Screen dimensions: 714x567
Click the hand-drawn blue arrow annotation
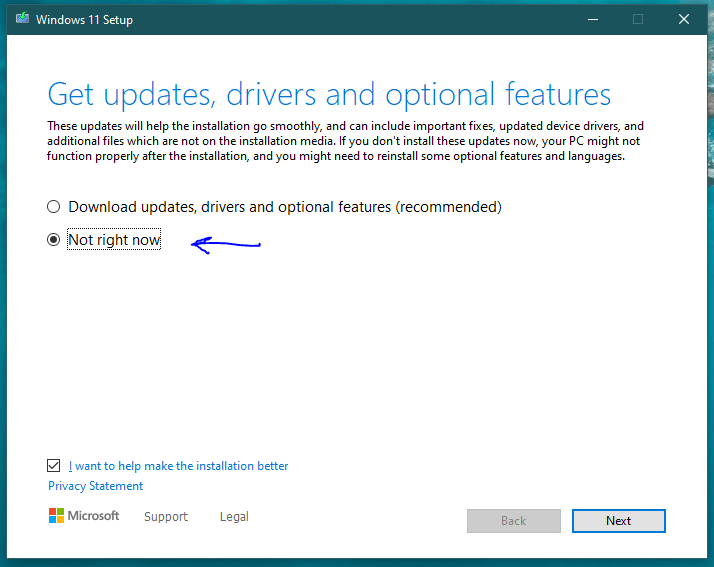click(225, 245)
